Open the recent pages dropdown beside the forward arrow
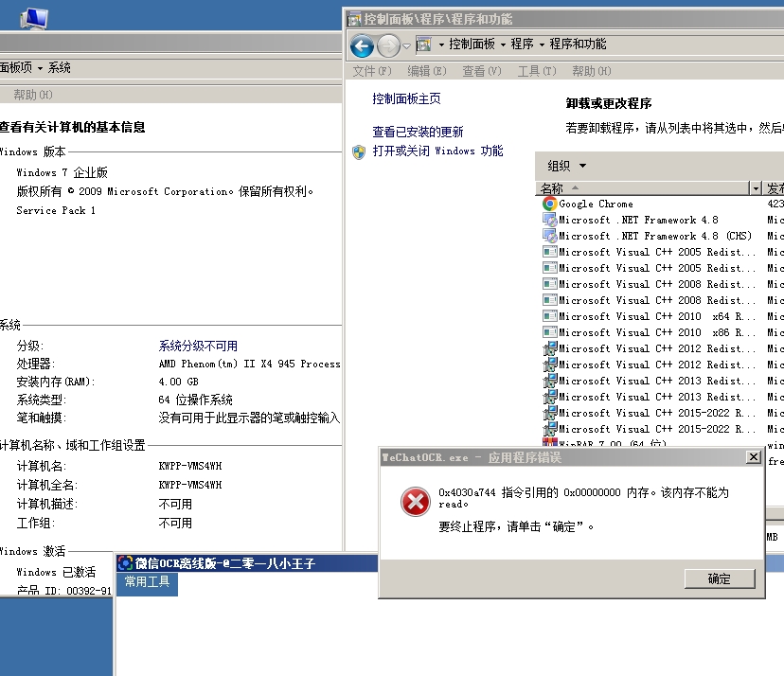 tap(406, 46)
